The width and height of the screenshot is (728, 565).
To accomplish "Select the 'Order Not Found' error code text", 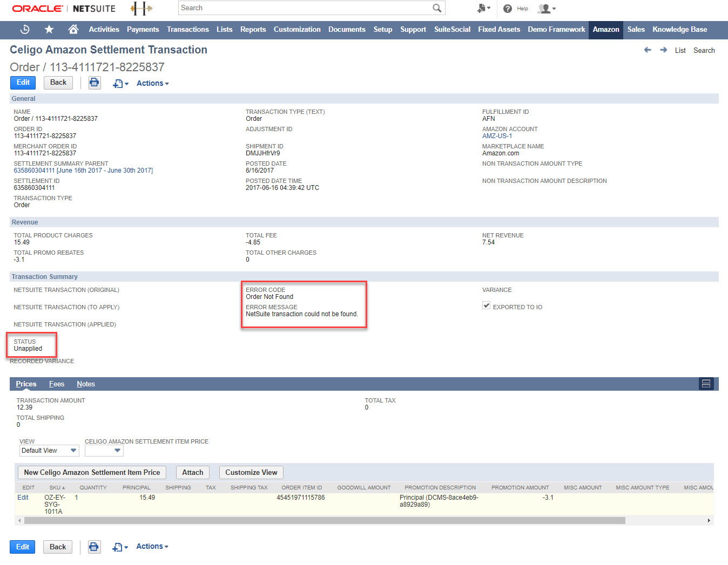I will tap(269, 297).
